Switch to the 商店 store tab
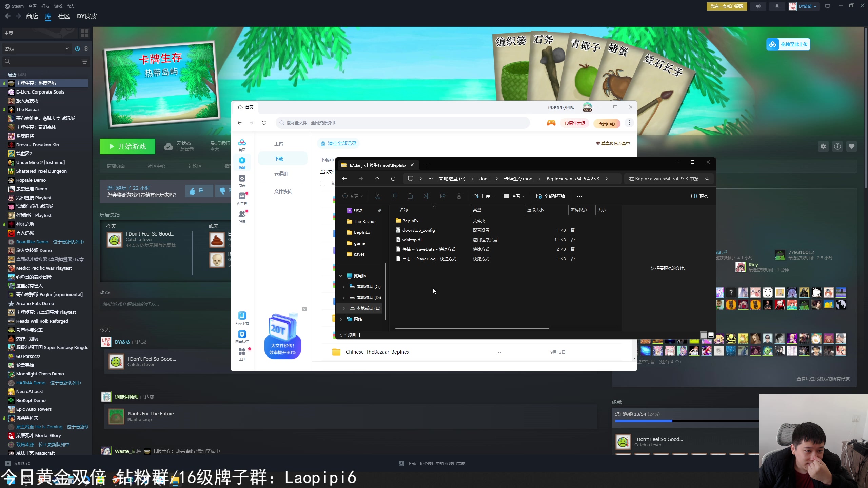The width and height of the screenshot is (868, 488). [x=32, y=16]
